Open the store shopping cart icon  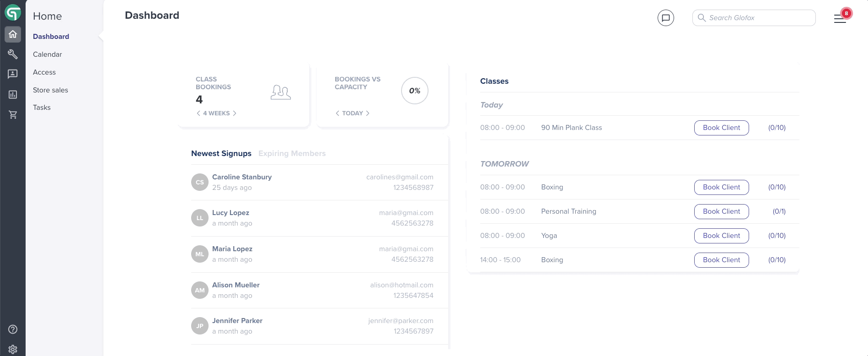(13, 114)
